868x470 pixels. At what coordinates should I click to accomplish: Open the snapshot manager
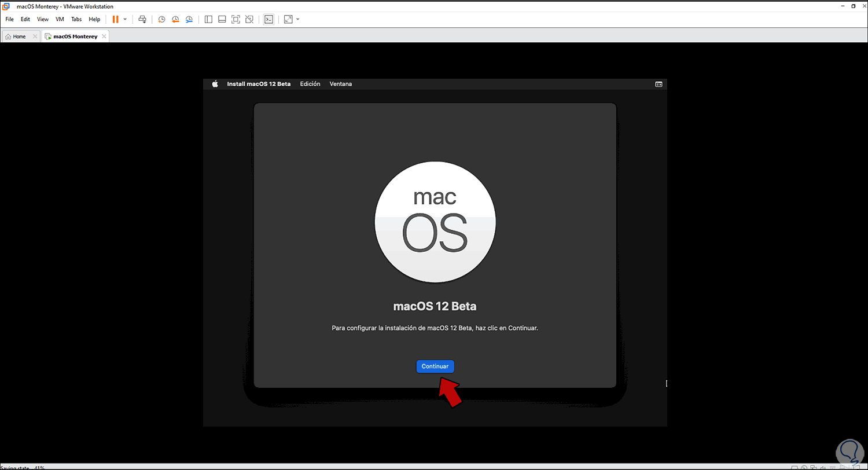(189, 19)
